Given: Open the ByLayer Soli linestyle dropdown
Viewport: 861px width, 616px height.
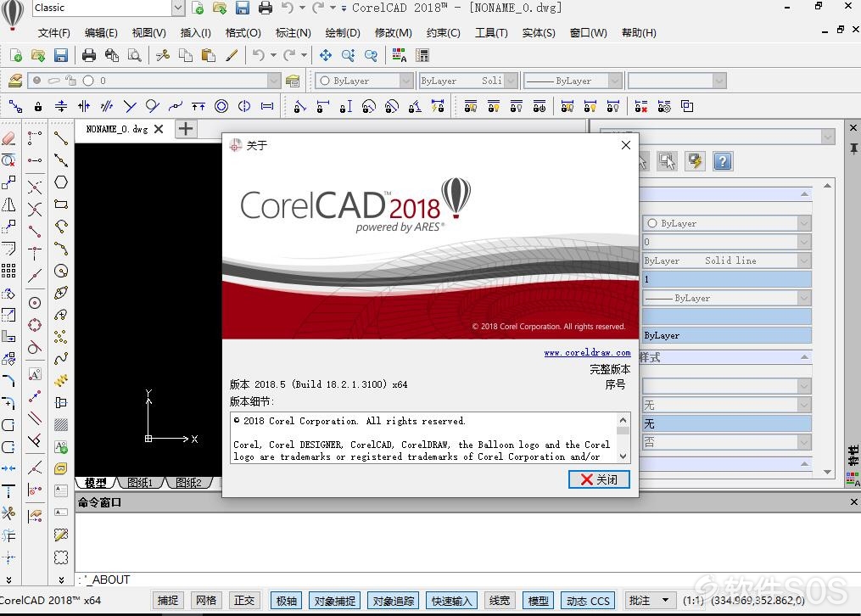Looking at the screenshot, I should (512, 81).
